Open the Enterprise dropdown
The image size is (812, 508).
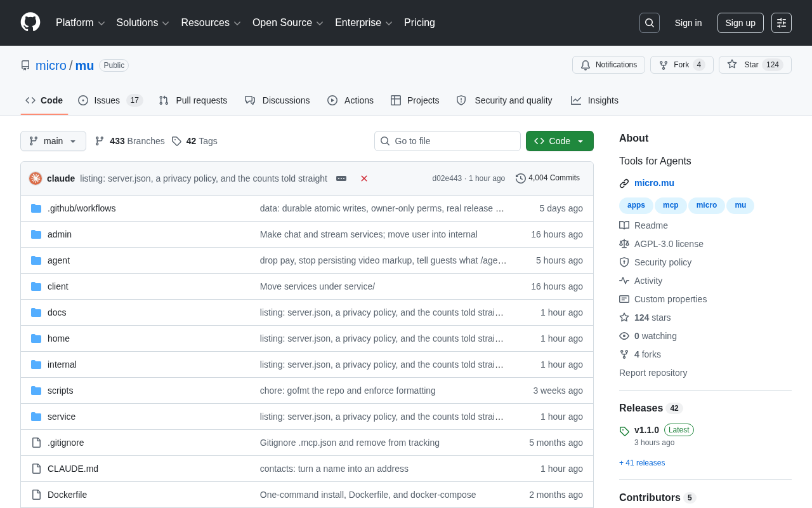363,23
